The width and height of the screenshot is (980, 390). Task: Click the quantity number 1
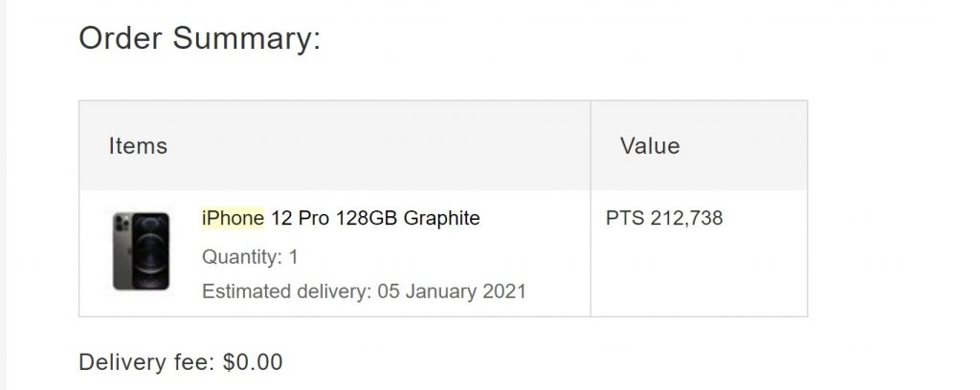[x=293, y=256]
